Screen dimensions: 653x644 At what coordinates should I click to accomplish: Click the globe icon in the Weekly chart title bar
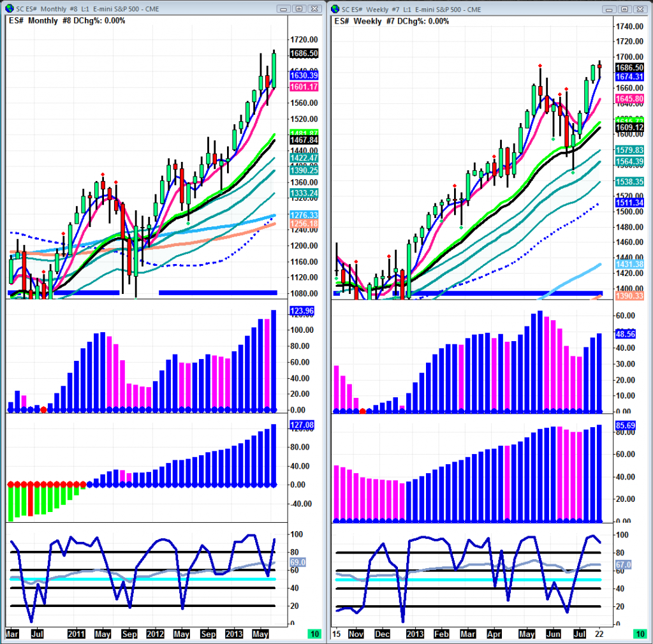click(x=335, y=9)
